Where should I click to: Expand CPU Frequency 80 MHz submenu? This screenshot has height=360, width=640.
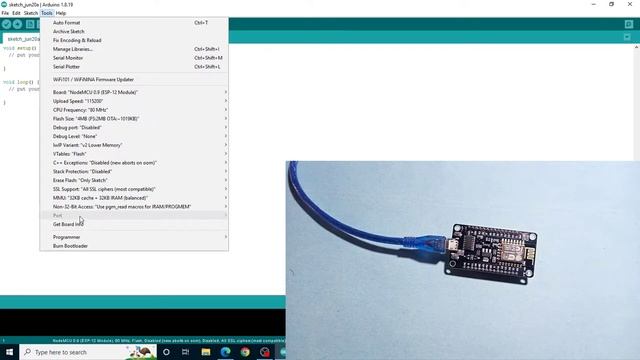(x=134, y=110)
